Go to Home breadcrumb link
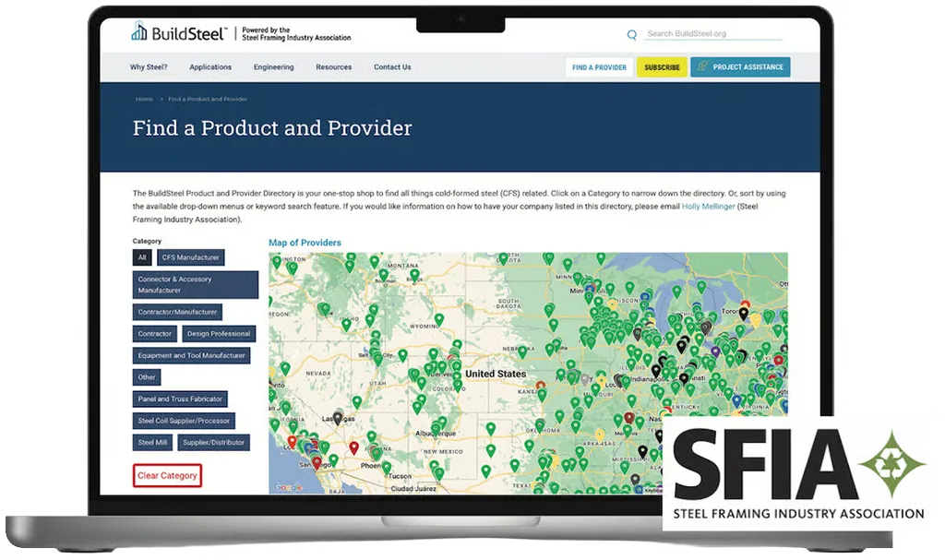This screenshot has width=945, height=560. (x=144, y=99)
